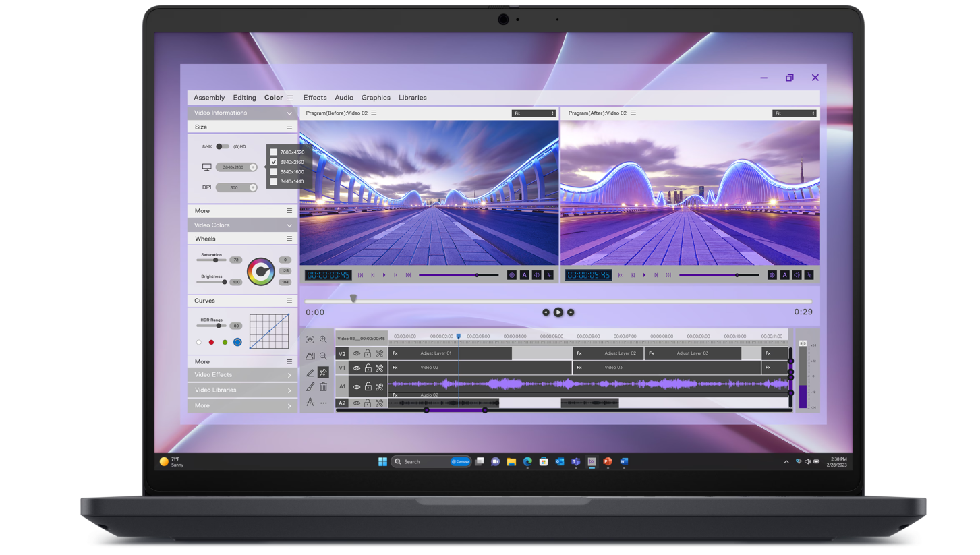Screen dimensions: 980x555
Task: Select the Zoom Out magnifier tool
Action: [323, 355]
